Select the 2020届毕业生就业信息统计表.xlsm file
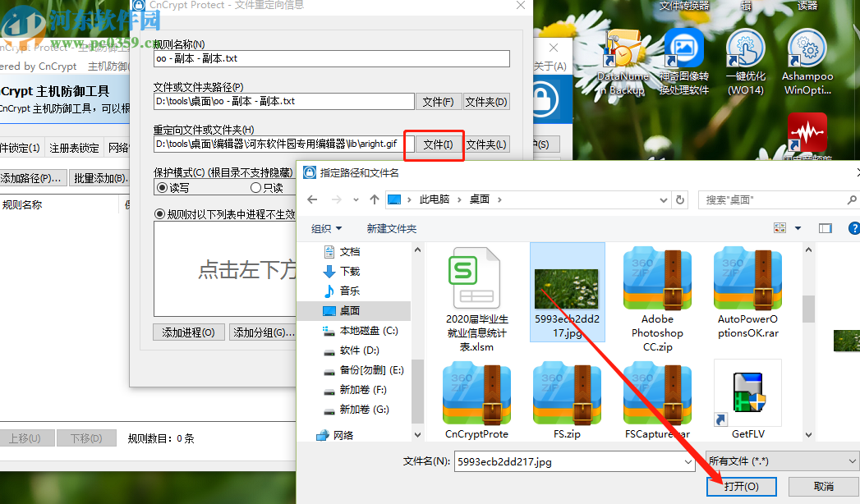Screen dimensions: 860x504 click(x=476, y=299)
